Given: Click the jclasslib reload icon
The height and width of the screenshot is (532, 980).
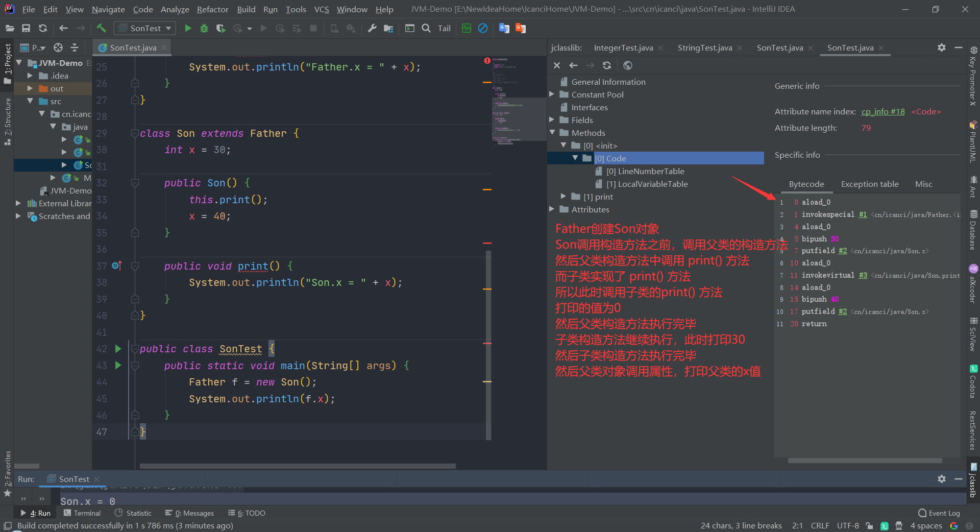Looking at the screenshot, I should 607,65.
